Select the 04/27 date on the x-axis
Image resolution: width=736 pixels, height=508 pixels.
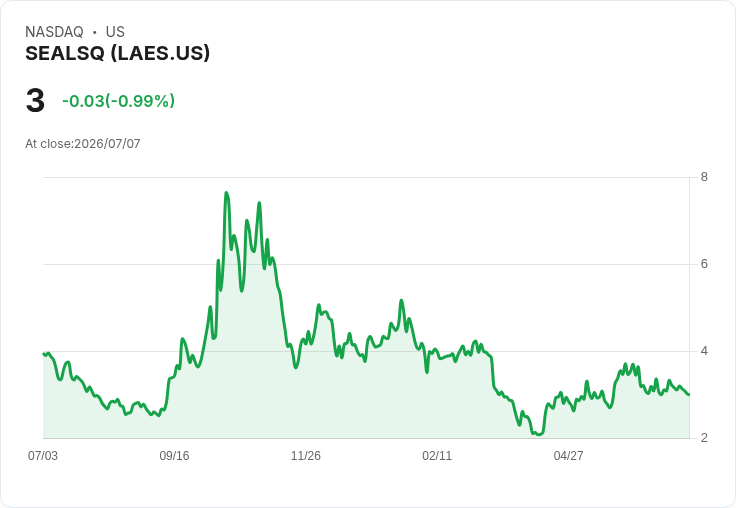pyautogui.click(x=568, y=456)
